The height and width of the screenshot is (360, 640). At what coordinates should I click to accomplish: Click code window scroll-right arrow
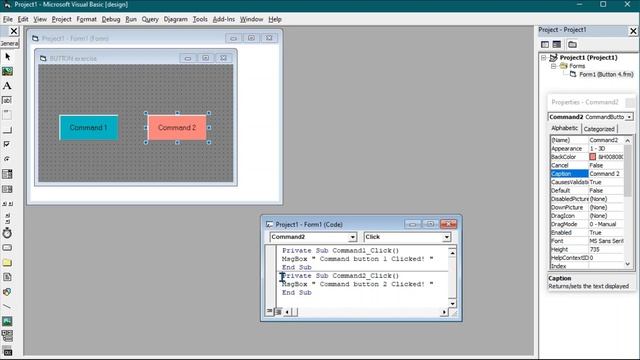coord(444,312)
